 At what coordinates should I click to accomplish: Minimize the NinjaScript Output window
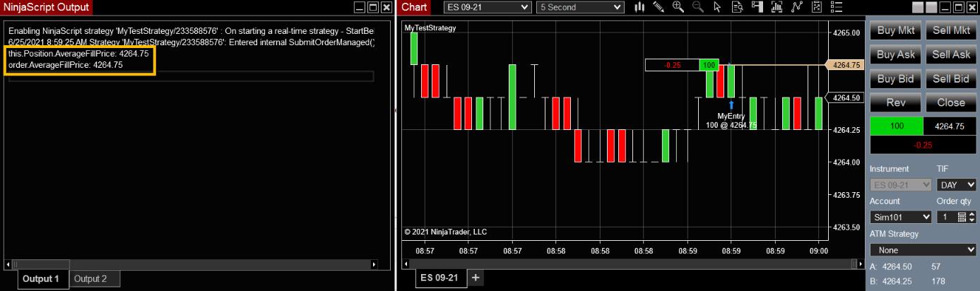[360, 7]
